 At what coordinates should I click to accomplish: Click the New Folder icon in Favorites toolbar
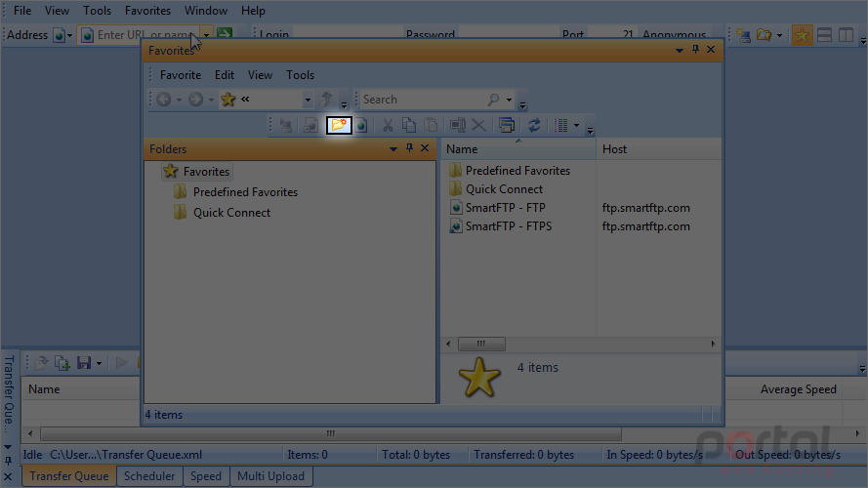[339, 125]
